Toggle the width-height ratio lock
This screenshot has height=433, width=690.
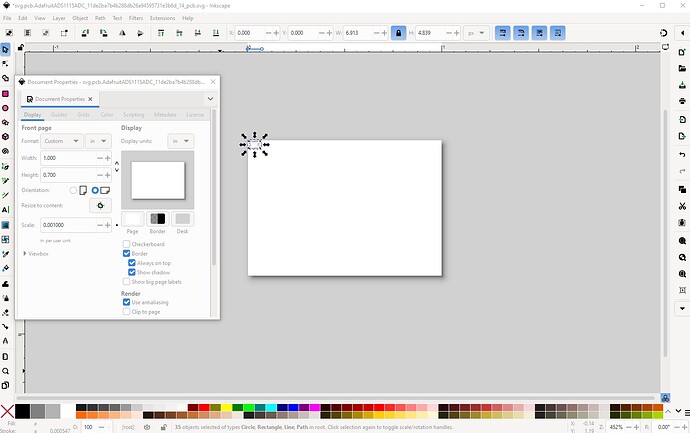[398, 33]
